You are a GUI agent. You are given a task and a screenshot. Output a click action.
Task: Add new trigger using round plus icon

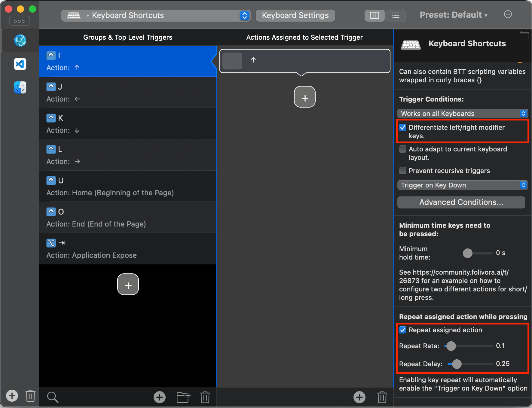coord(160,397)
